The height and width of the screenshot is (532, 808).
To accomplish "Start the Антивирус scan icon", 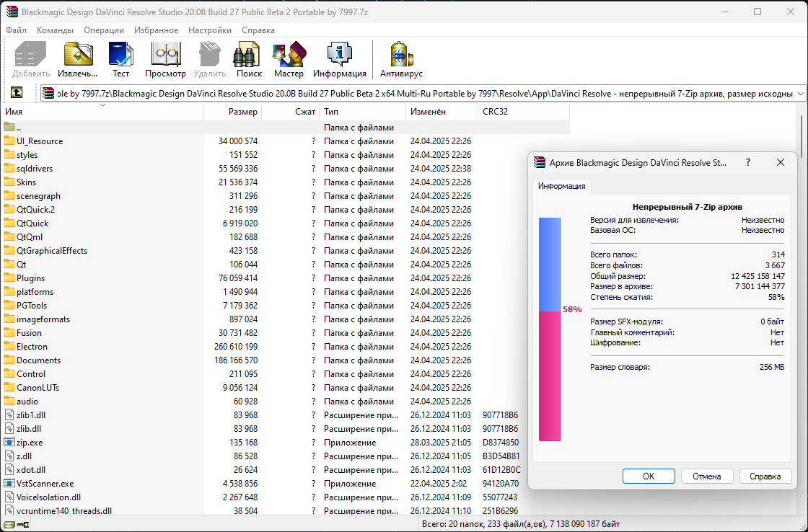I will pyautogui.click(x=401, y=54).
